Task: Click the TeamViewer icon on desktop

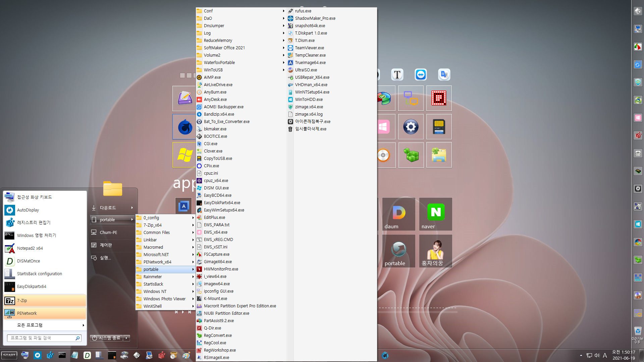Action: tap(421, 74)
